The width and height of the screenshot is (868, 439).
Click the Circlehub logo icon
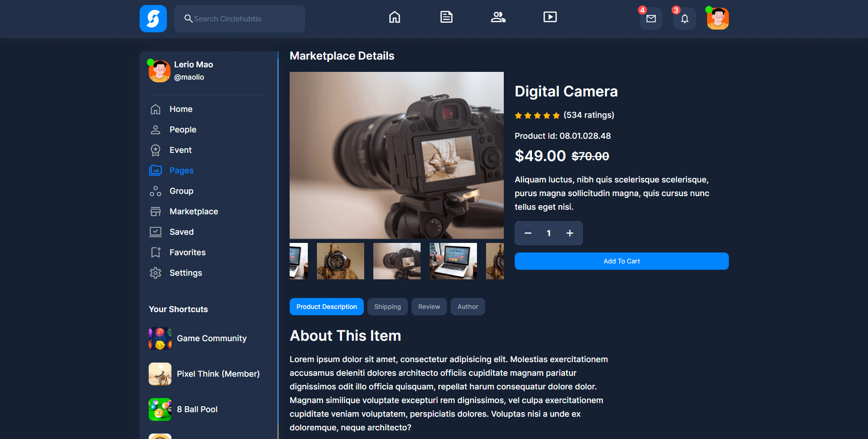(x=153, y=19)
